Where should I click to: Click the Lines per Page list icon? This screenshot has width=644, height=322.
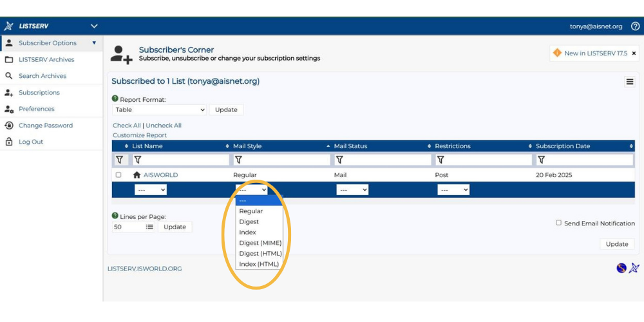click(x=149, y=227)
